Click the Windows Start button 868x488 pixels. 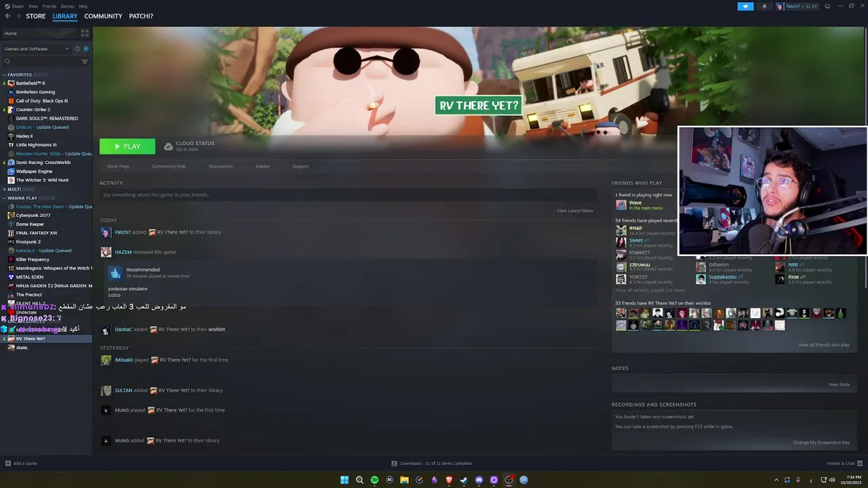pyautogui.click(x=344, y=480)
